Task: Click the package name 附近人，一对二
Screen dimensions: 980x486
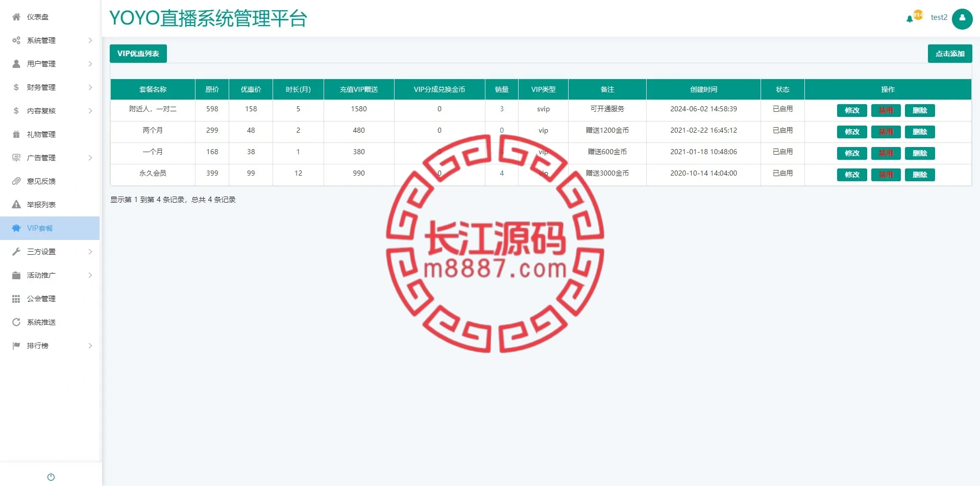Action: click(x=153, y=109)
